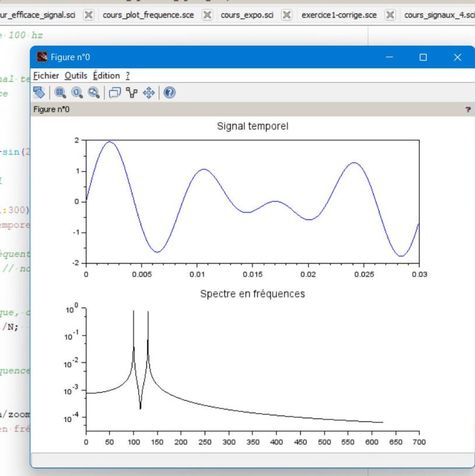Open help from the blue question mark icon
Viewport: 475px width, 476px height.
170,93
